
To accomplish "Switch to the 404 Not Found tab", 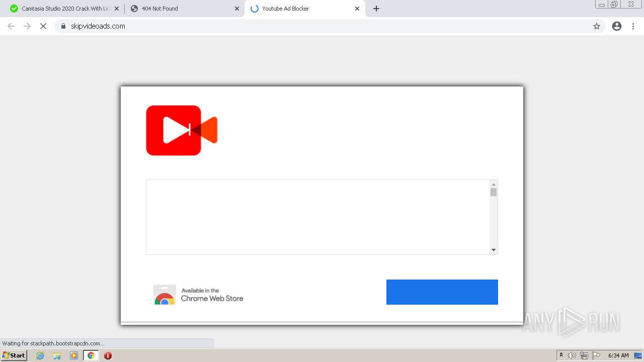I will [184, 9].
